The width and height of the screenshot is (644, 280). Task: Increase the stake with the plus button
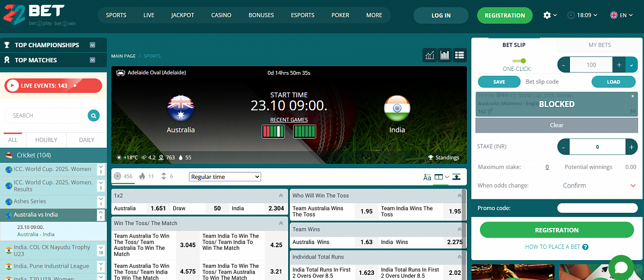(632, 147)
